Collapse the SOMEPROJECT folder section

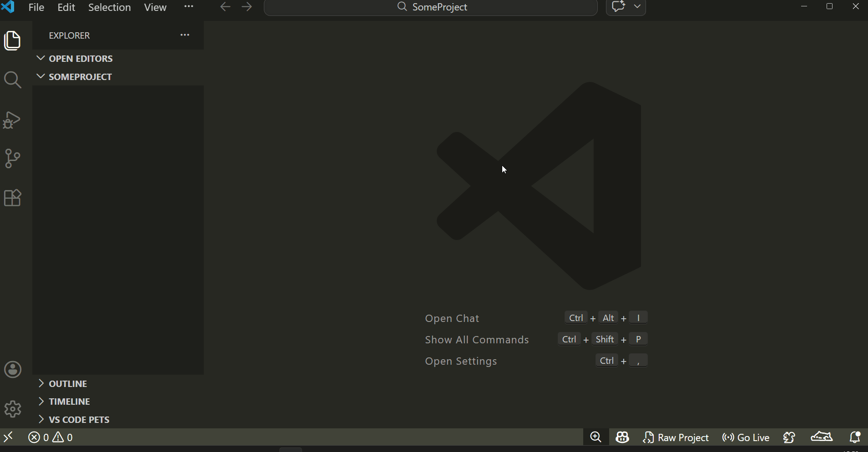[x=118, y=76]
